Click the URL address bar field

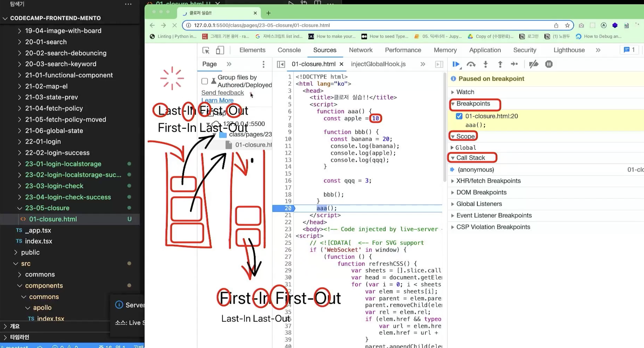pos(377,25)
